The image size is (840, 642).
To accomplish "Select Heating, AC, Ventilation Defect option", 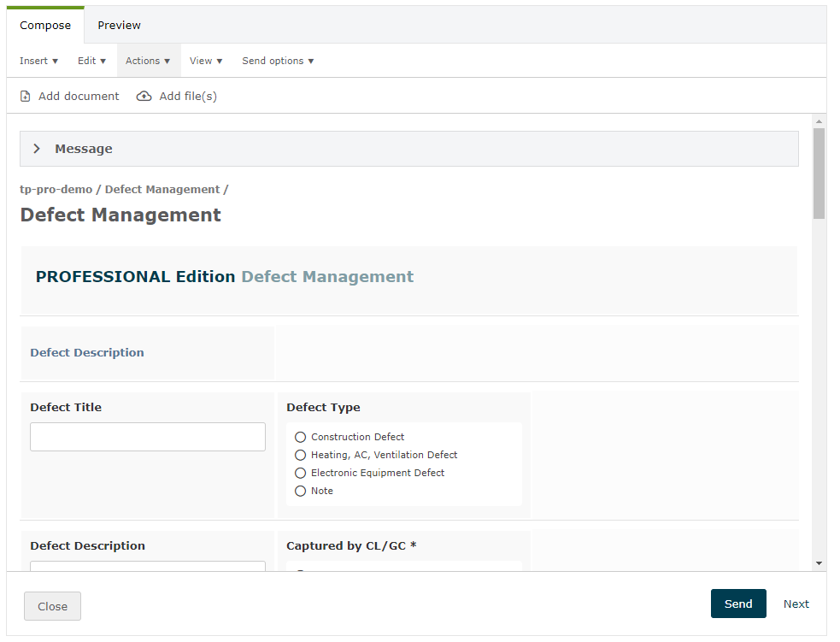I will tap(300, 456).
